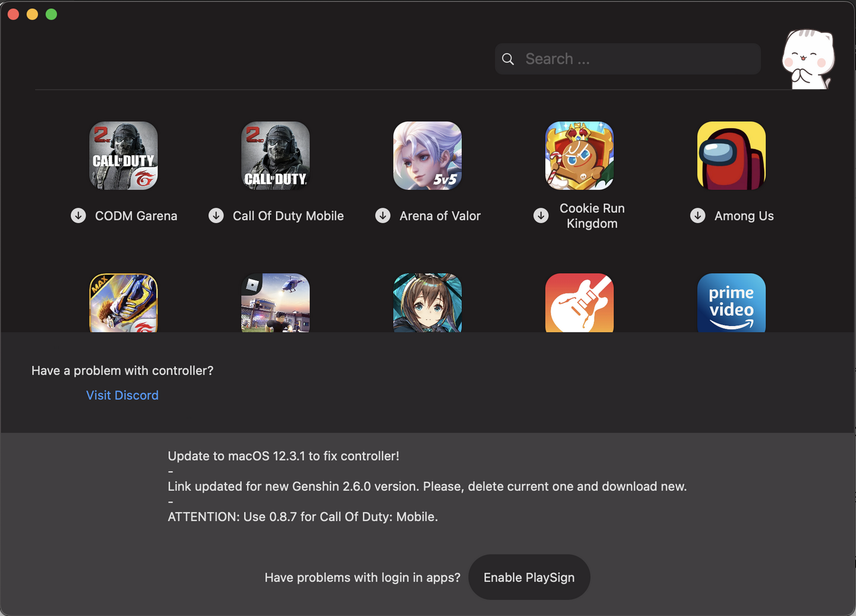This screenshot has width=856, height=616.
Task: Launch GarageBand
Action: [580, 303]
